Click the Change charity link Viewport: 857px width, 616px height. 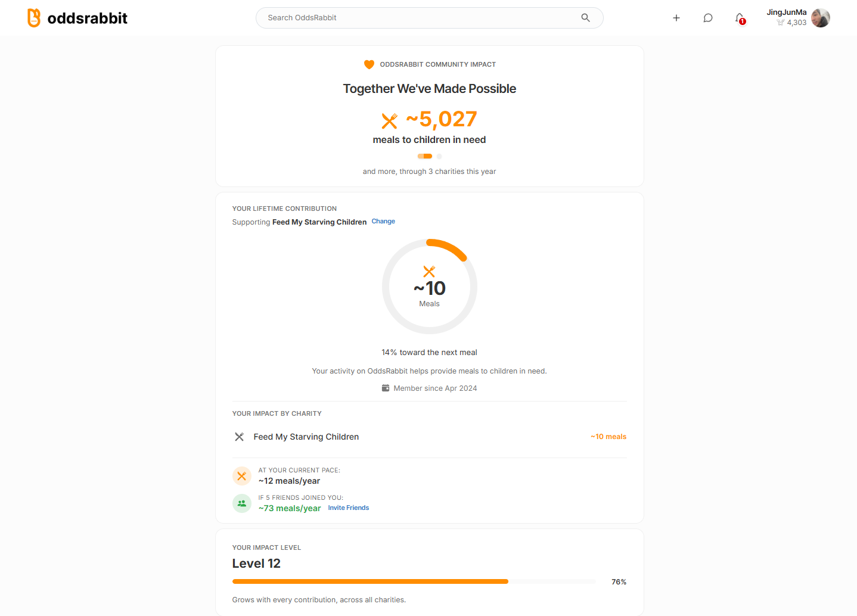(383, 221)
